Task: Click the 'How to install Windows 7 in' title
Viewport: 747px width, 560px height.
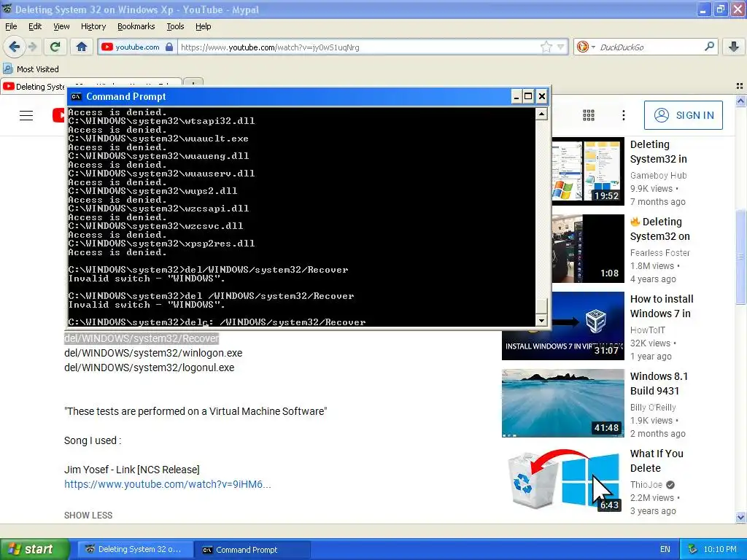Action: point(662,306)
